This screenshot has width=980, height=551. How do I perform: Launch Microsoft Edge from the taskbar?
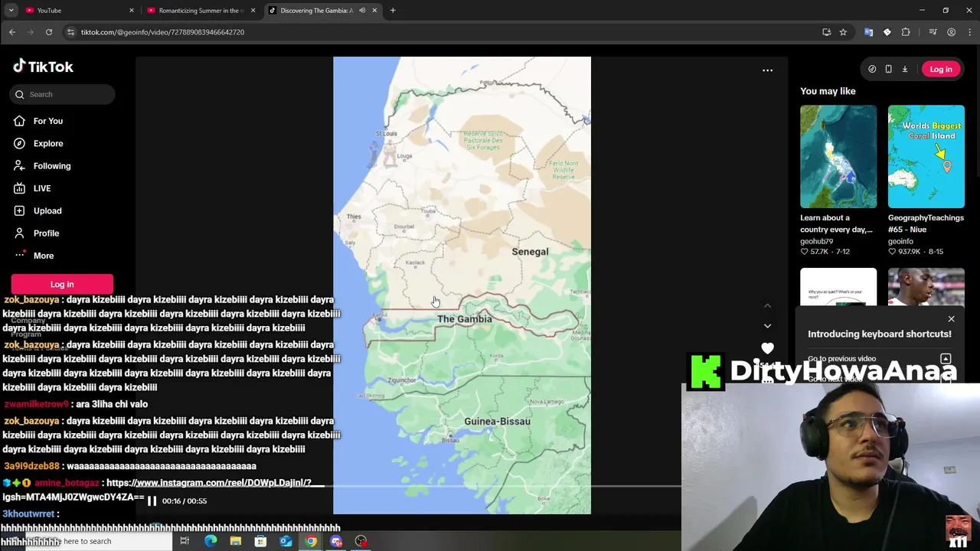pyautogui.click(x=211, y=541)
